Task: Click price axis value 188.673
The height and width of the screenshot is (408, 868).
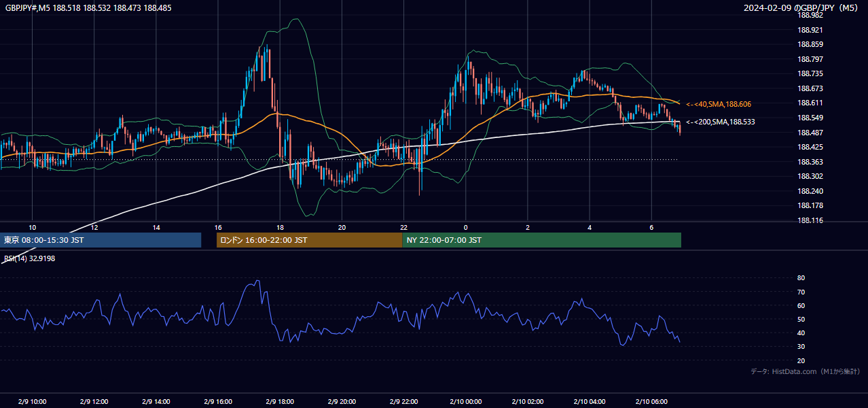Action: pyautogui.click(x=810, y=88)
